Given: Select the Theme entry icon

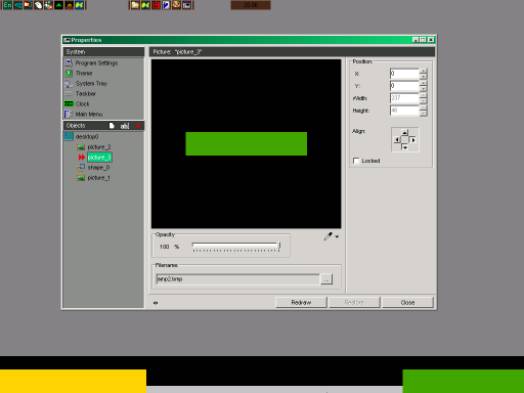Looking at the screenshot, I should (69, 73).
